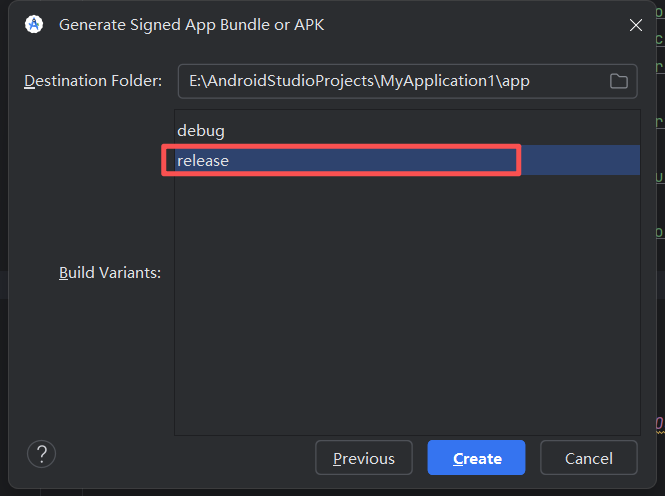Place cursor at end of MyApplication1\app path

531,82
